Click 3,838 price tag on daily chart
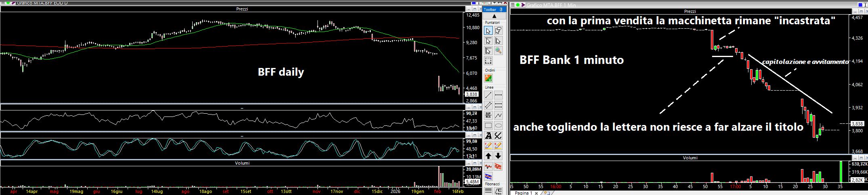868x195 pixels. (472, 94)
